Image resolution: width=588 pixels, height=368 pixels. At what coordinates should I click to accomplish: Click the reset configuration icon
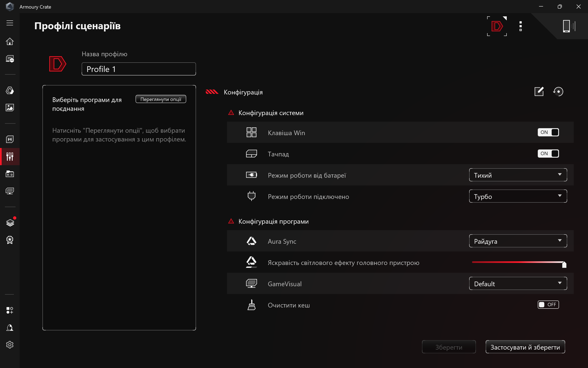[558, 92]
